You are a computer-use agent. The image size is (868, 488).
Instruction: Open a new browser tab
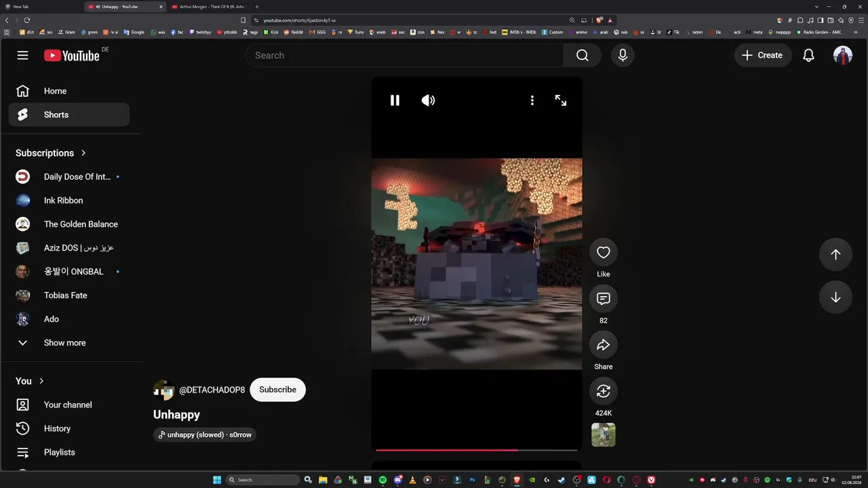coord(257,6)
